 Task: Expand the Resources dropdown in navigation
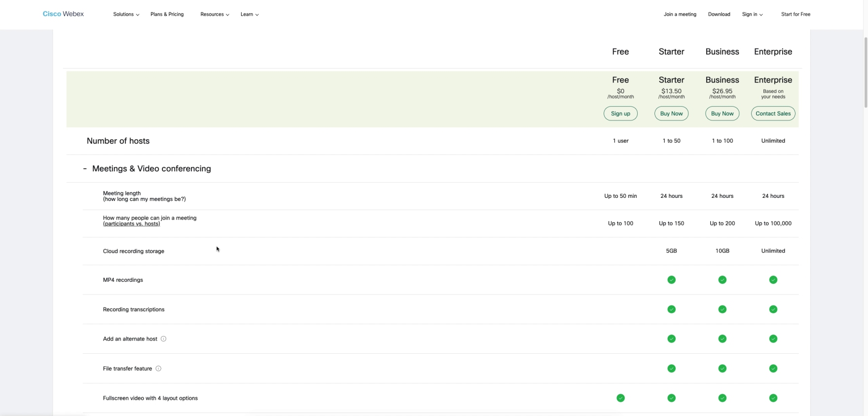tap(215, 14)
